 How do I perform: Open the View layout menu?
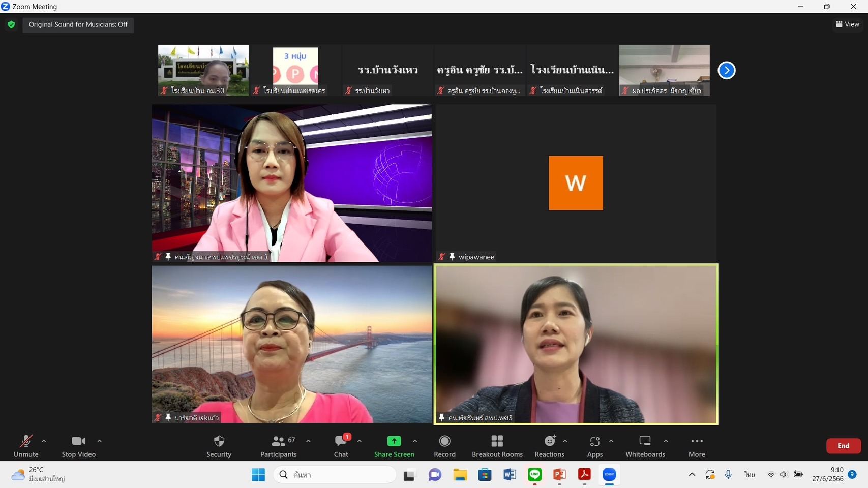pyautogui.click(x=848, y=24)
